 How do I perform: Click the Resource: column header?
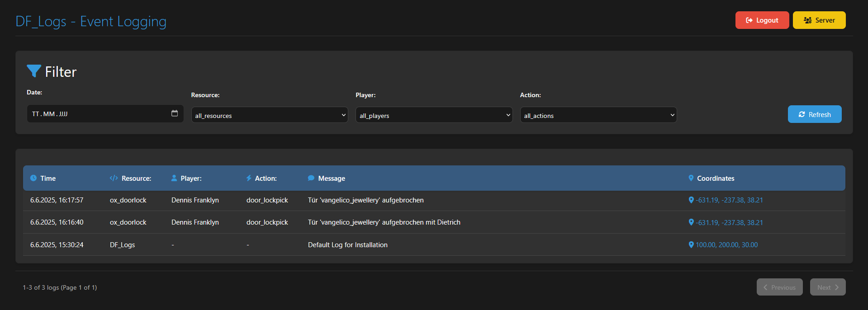136,178
